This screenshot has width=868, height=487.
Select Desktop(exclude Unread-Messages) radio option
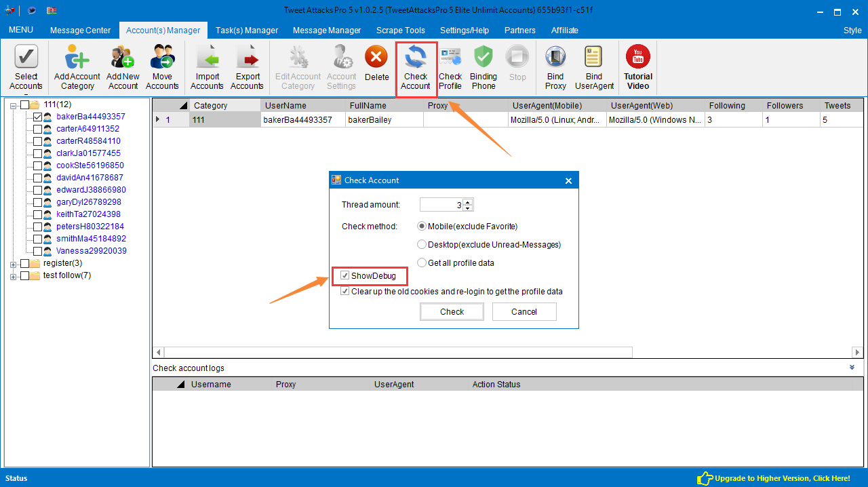[x=422, y=244]
